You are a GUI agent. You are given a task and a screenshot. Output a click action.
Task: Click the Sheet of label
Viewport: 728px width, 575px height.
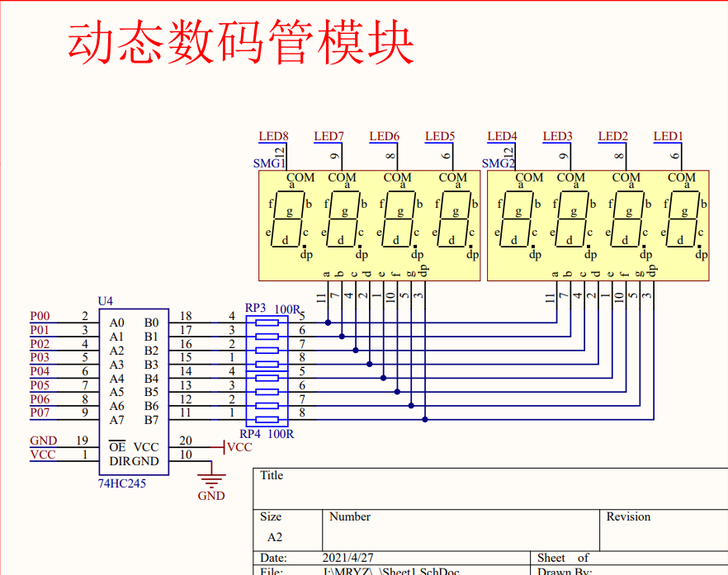[563, 558]
